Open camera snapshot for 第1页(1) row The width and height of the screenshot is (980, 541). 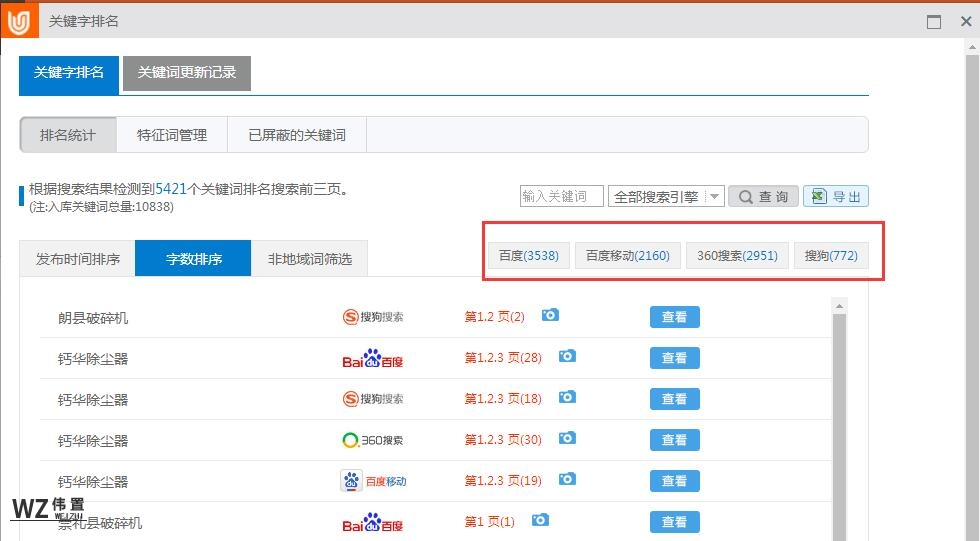[540, 521]
